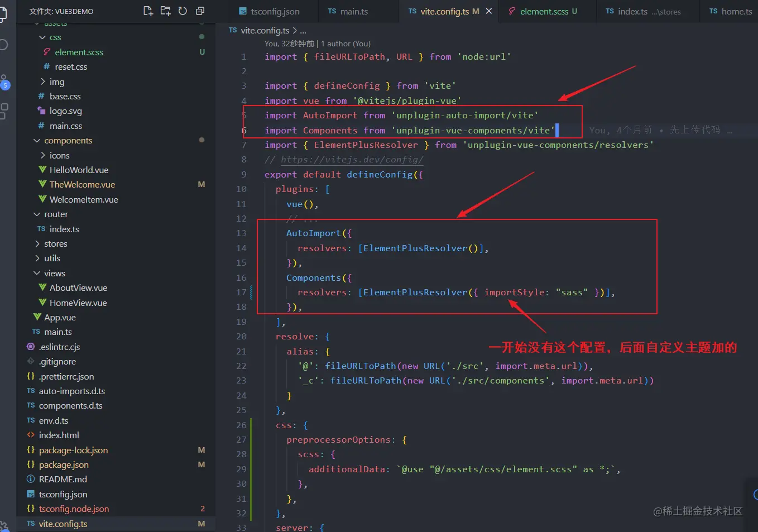Click 'alias' on line 21
This screenshot has height=532, width=758.
tap(300, 352)
